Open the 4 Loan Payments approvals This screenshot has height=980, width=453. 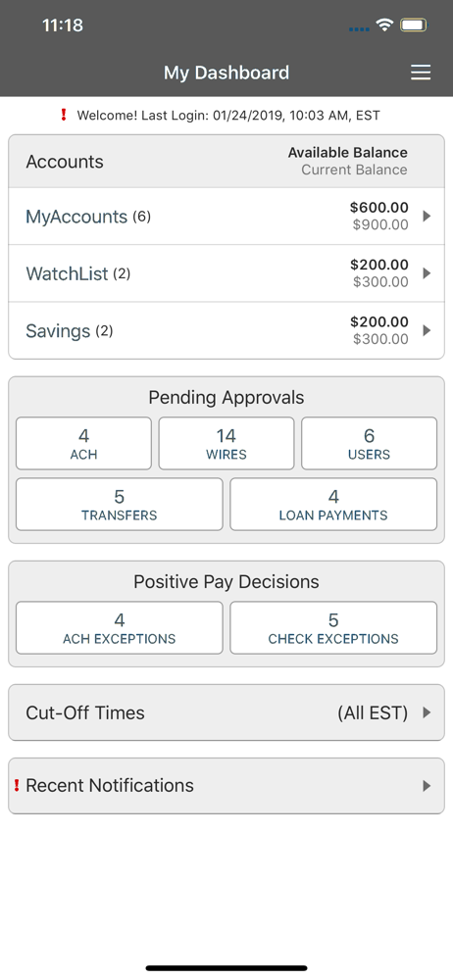pos(333,505)
